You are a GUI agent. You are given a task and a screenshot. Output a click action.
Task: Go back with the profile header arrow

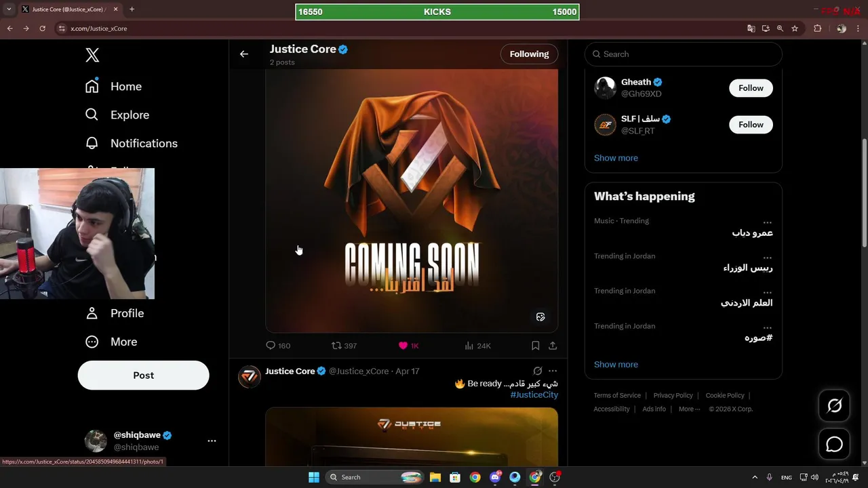tap(244, 54)
